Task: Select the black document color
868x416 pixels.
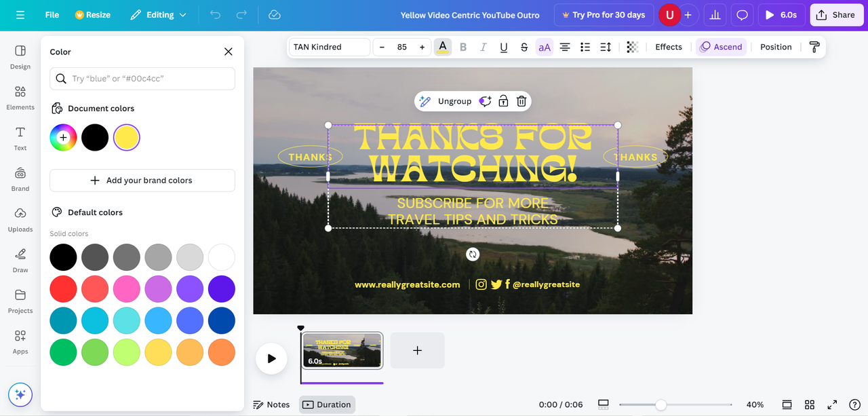Action: 95,137
